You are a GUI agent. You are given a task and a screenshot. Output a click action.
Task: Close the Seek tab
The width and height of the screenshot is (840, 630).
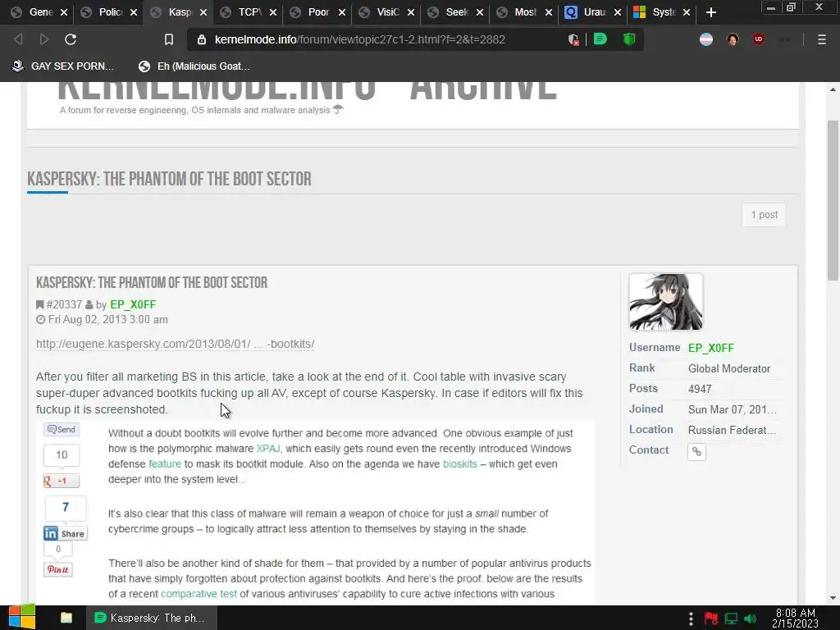[x=480, y=12]
